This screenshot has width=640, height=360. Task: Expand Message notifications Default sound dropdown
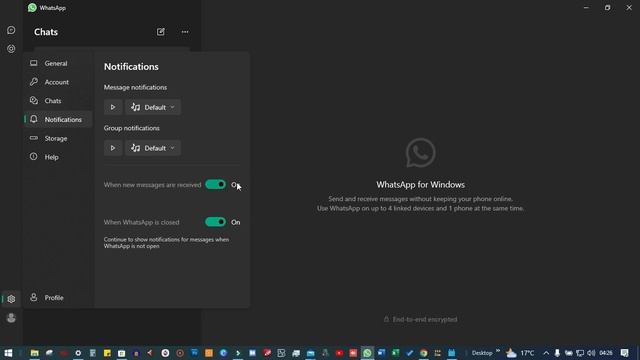pyautogui.click(x=153, y=107)
